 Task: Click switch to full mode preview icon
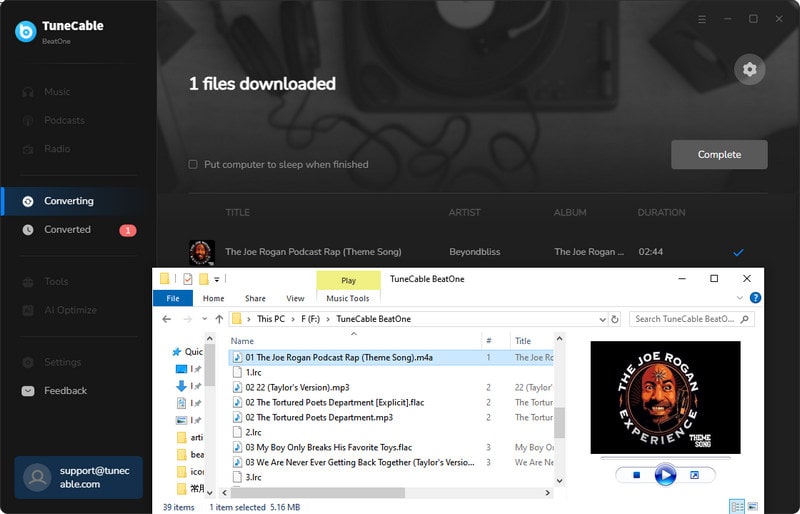tap(694, 475)
